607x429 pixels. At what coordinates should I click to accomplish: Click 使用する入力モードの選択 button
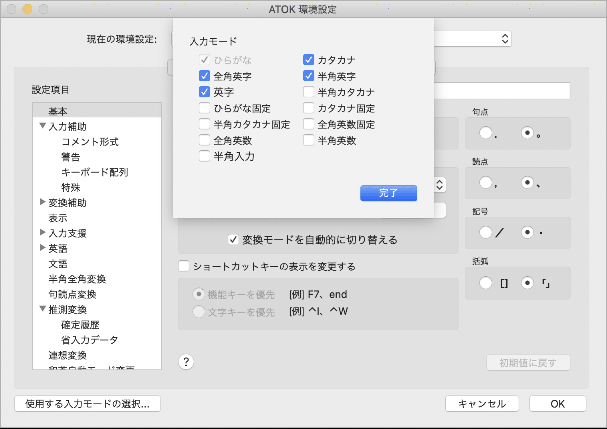click(x=87, y=404)
